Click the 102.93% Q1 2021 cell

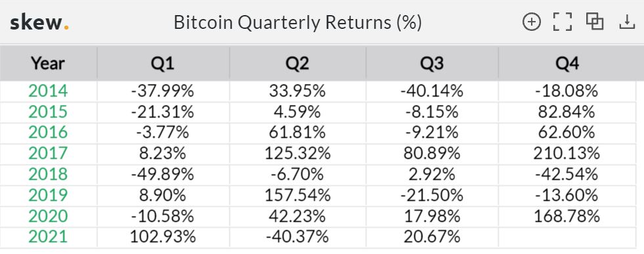click(163, 237)
